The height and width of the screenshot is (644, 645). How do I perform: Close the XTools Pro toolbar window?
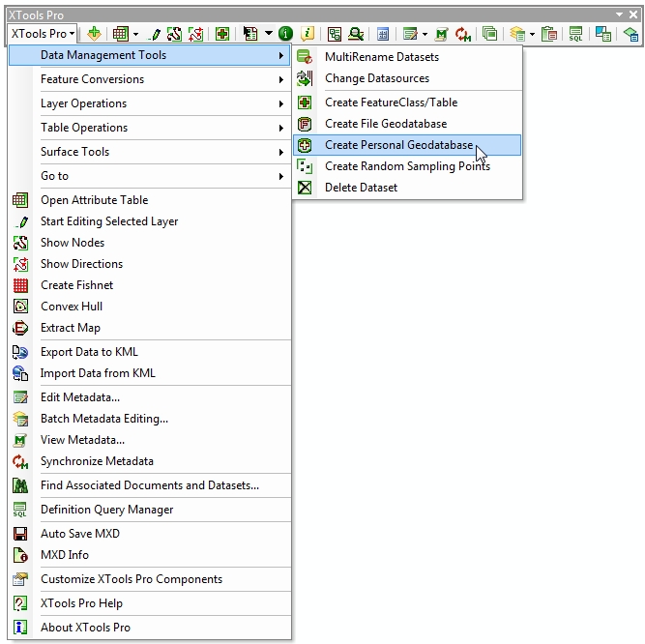point(633,15)
